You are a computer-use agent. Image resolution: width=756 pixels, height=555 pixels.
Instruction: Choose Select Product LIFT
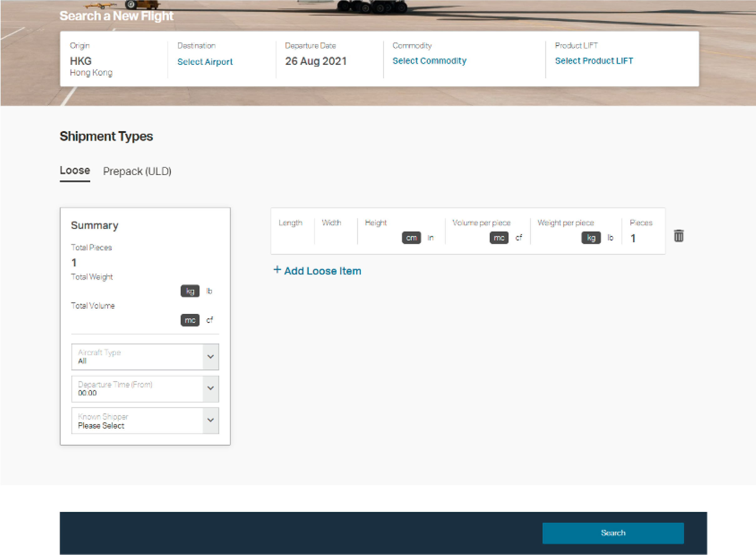594,61
